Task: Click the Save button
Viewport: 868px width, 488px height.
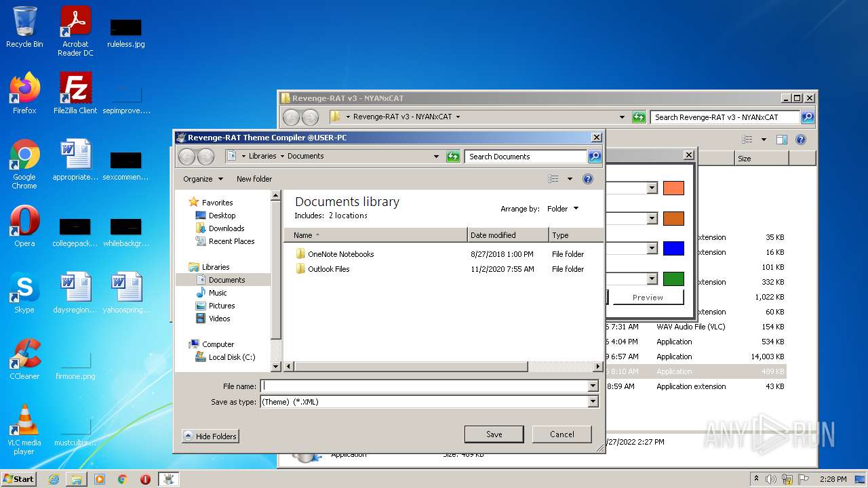Action: pos(494,434)
